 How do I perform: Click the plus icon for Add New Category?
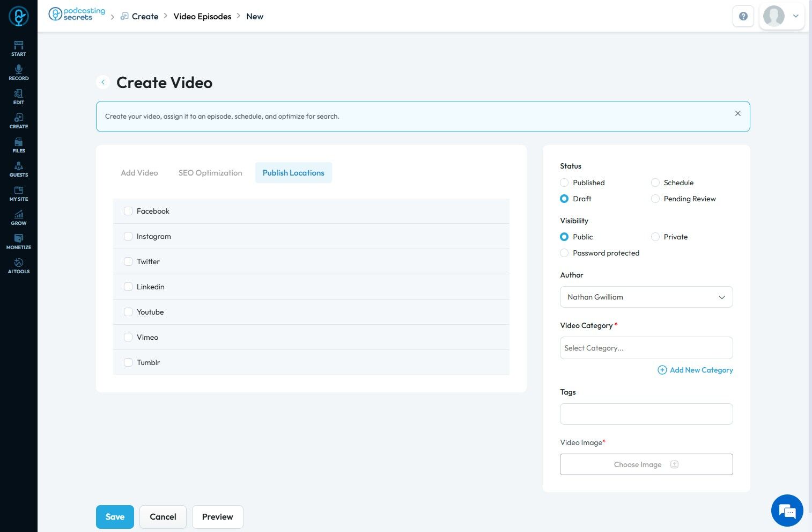pos(662,370)
